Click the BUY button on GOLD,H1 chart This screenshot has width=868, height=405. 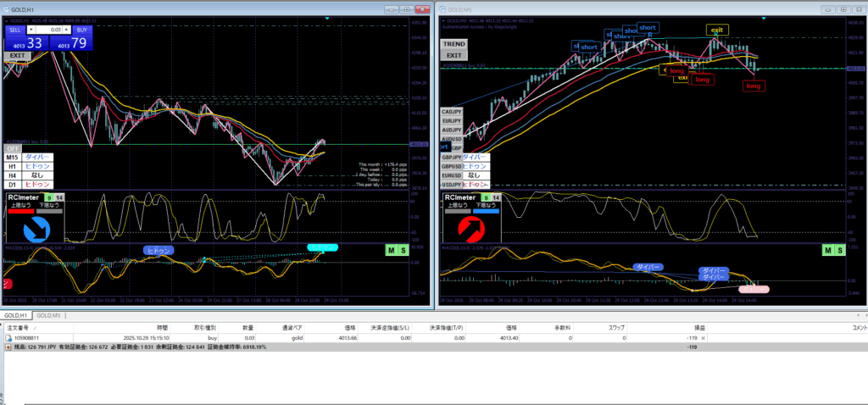pos(81,30)
